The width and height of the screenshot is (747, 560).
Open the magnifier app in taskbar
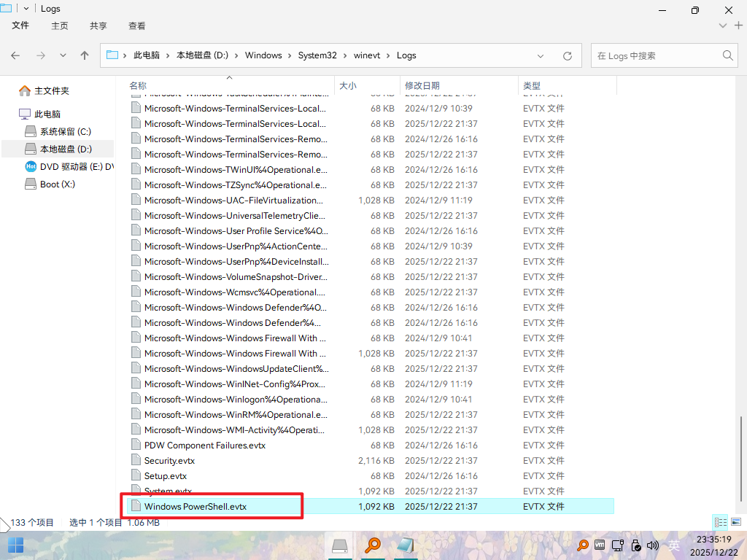click(373, 545)
